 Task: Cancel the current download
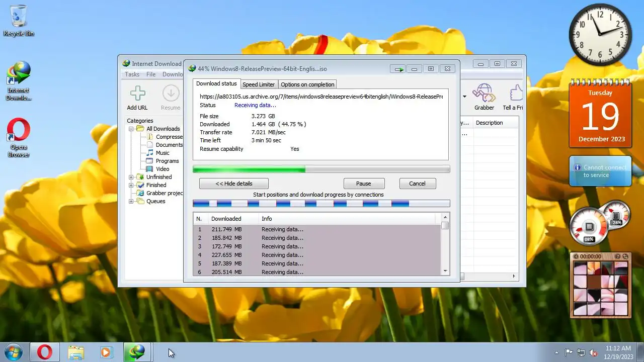417,184
